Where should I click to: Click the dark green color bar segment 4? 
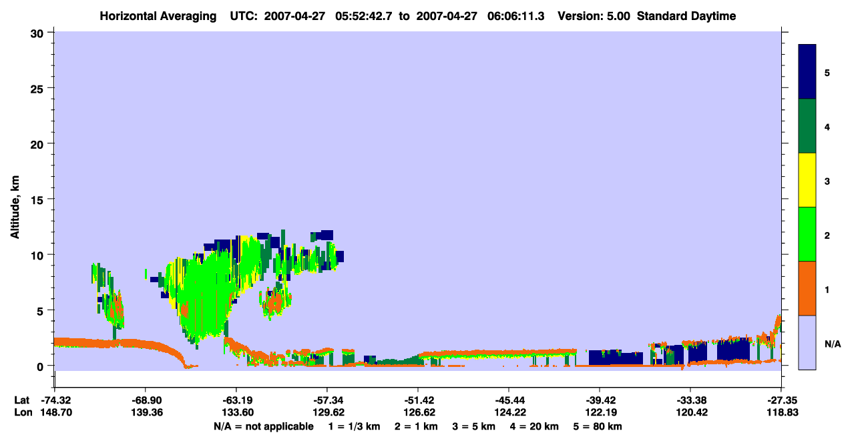(x=807, y=126)
